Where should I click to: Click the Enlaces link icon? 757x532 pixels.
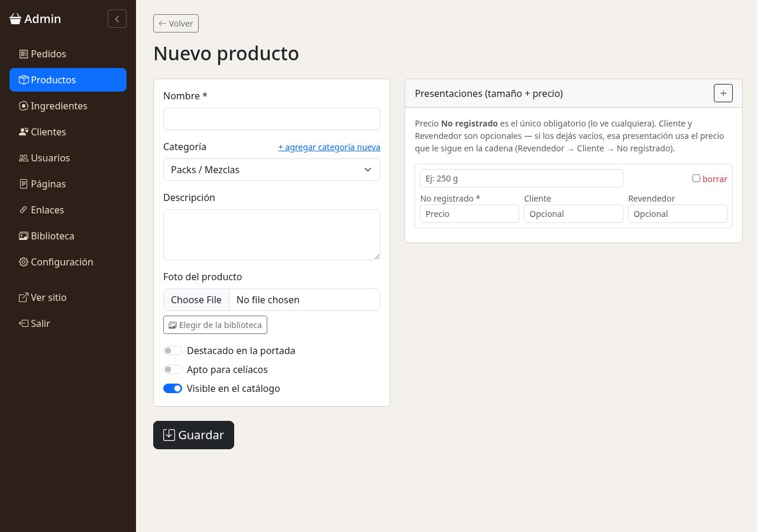coord(24,210)
